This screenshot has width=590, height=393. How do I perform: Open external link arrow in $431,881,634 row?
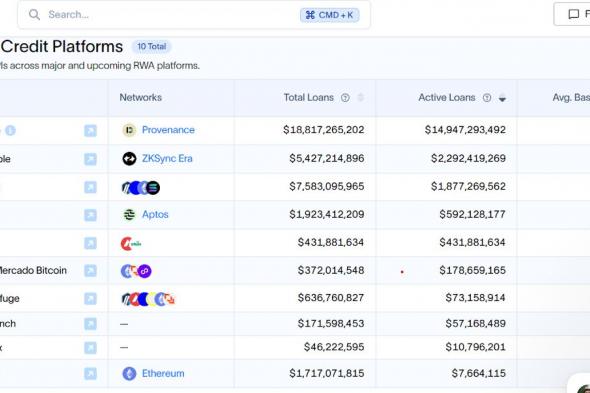[90, 243]
